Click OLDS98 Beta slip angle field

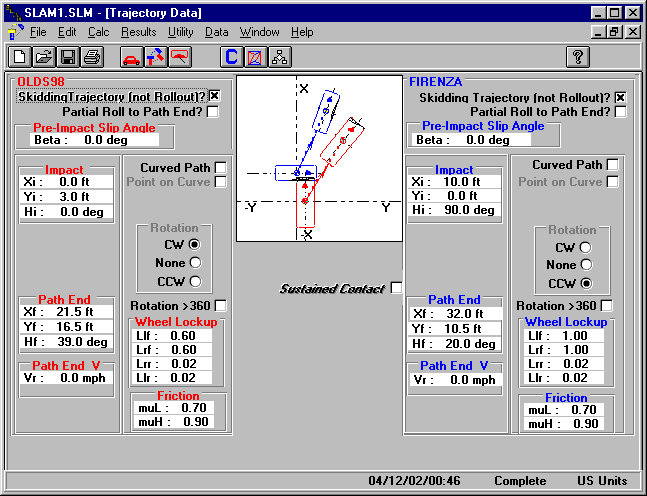(94, 140)
